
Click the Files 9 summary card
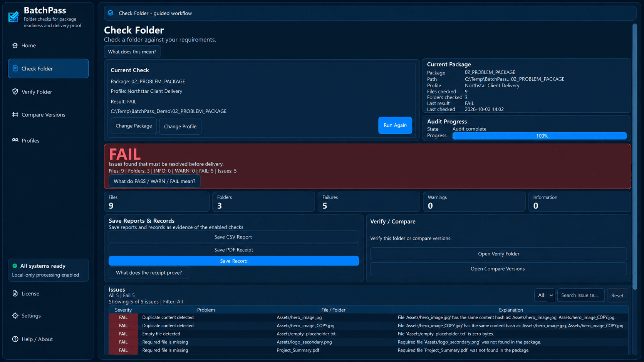coord(157,202)
